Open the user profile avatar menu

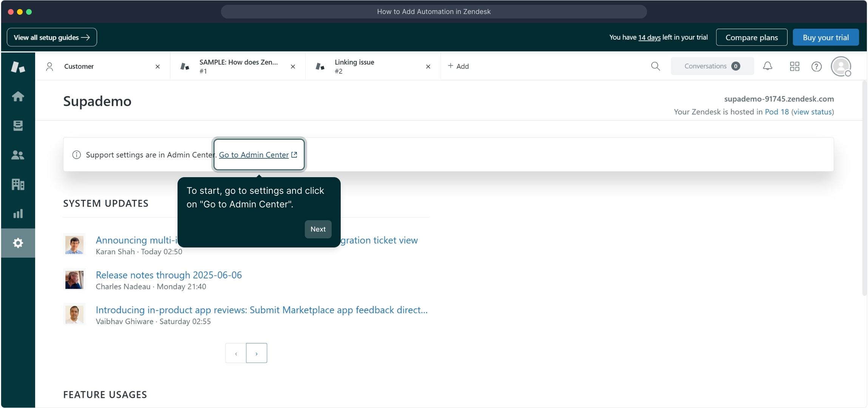pos(841,66)
